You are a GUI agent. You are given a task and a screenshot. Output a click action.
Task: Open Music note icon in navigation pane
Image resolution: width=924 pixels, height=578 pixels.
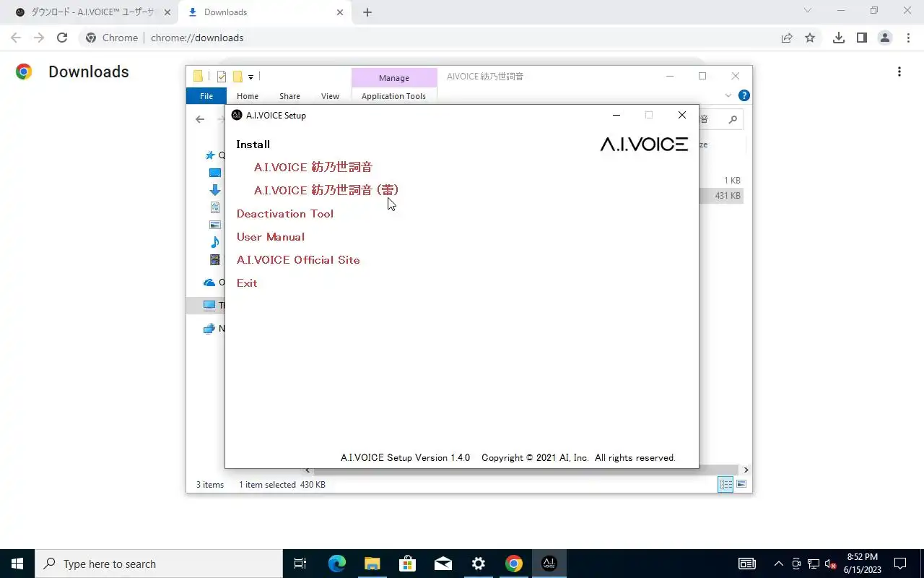click(215, 242)
